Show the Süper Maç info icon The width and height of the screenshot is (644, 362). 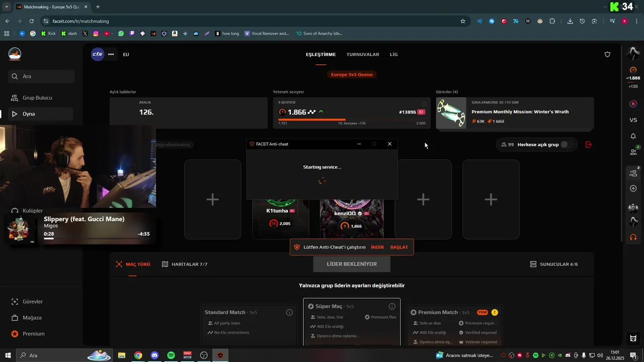(x=392, y=306)
